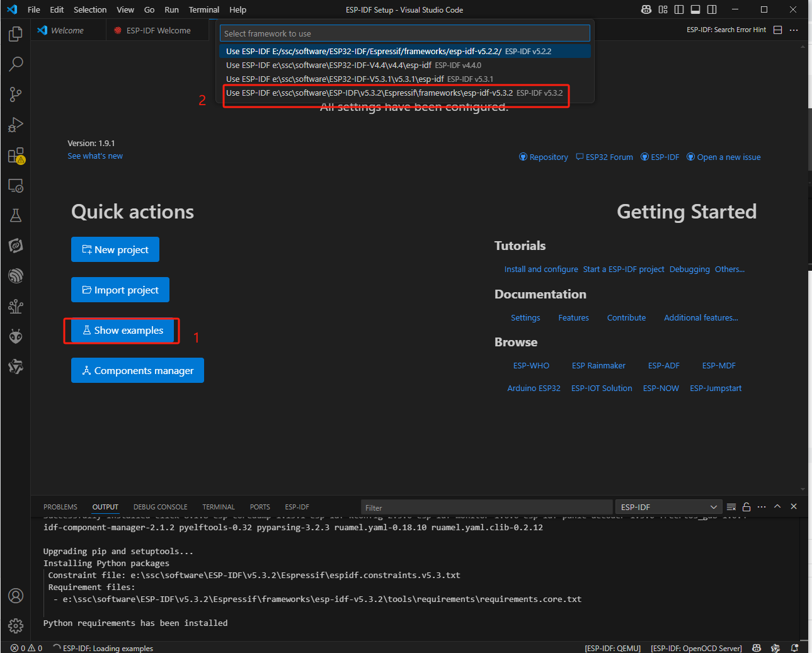Screen dimensions: 812x653
Task: Open the Testing flask view
Action: coord(16,215)
